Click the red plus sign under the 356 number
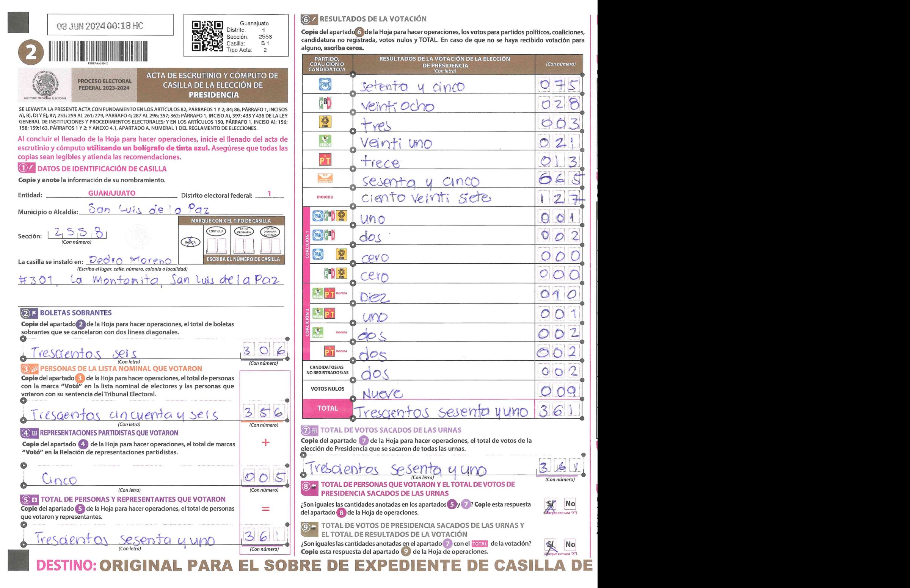Image resolution: width=910 pixels, height=588 pixels. tap(265, 443)
